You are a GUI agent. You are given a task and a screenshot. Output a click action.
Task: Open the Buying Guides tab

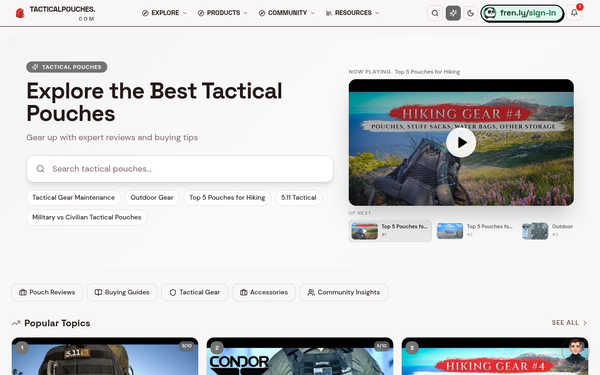122,292
